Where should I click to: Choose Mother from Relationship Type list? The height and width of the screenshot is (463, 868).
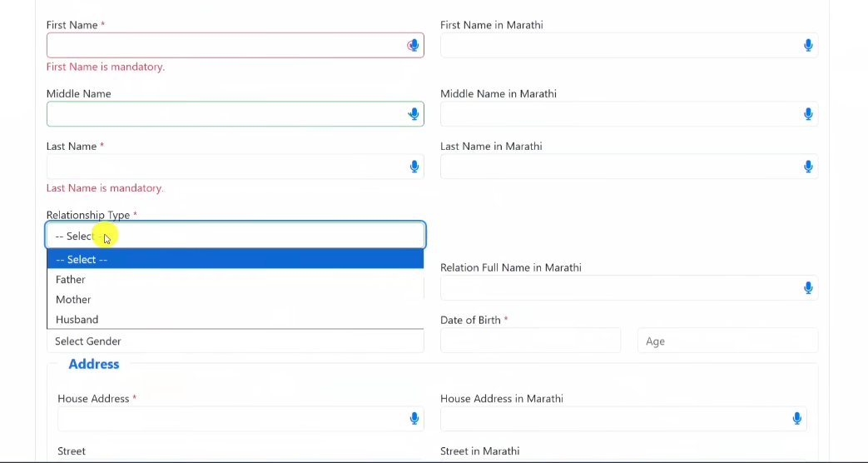click(73, 300)
